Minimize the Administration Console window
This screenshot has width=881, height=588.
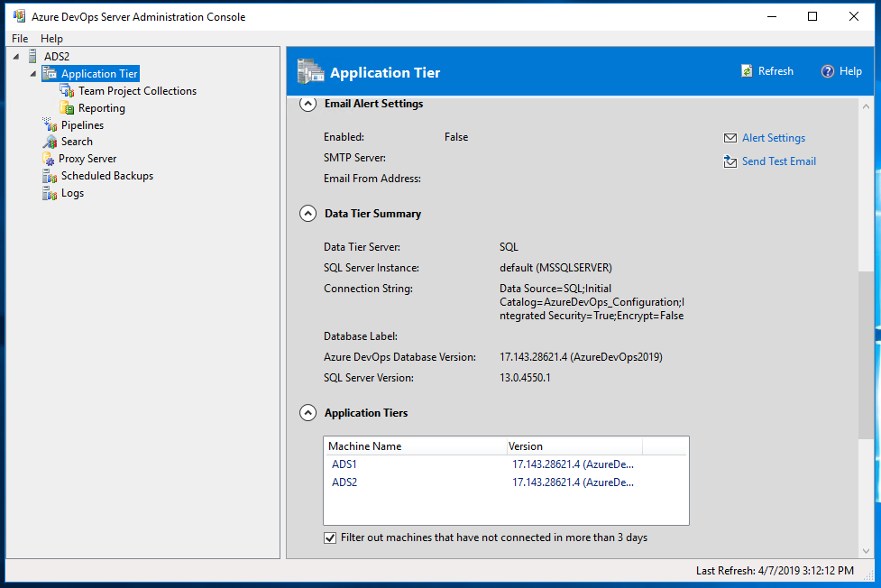(772, 16)
